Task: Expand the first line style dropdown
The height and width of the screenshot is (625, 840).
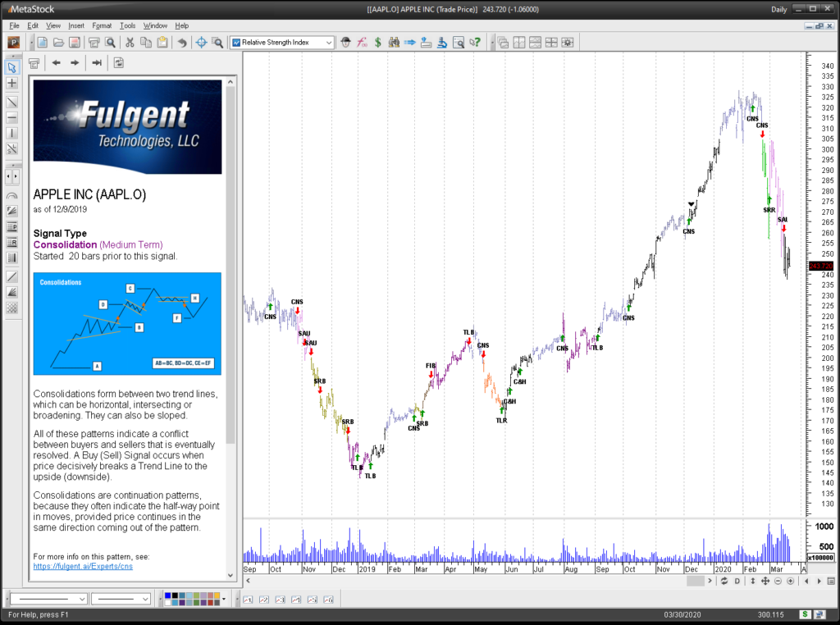Action: click(80, 599)
